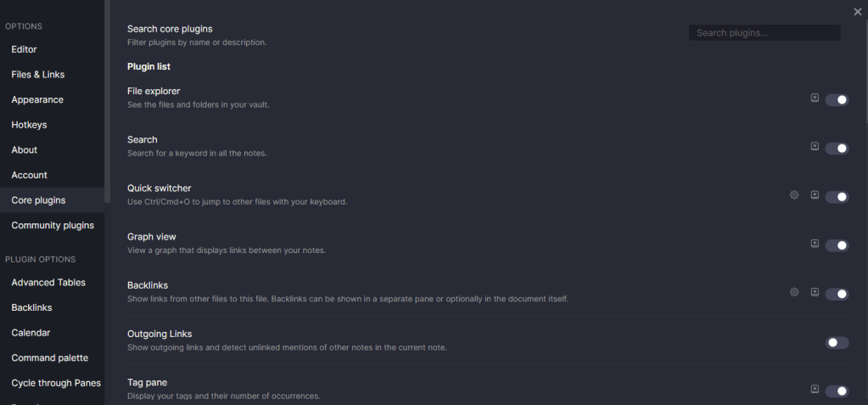The height and width of the screenshot is (405, 868).
Task: Close the settings dialog with X
Action: coord(858,12)
